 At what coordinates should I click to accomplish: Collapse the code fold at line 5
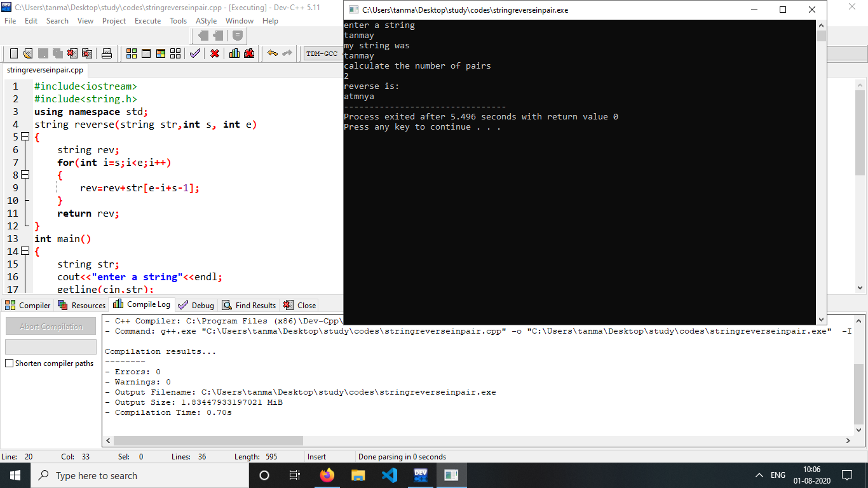(x=25, y=137)
